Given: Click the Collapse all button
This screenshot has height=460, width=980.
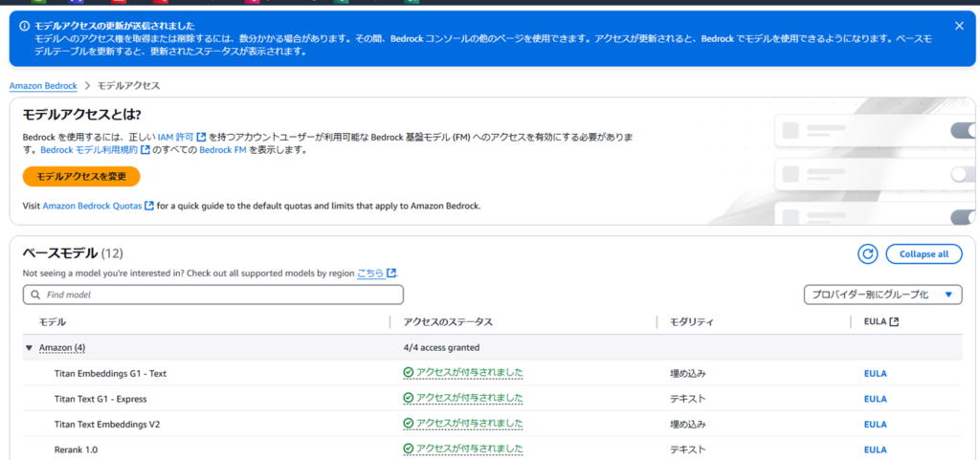Looking at the screenshot, I should (924, 254).
